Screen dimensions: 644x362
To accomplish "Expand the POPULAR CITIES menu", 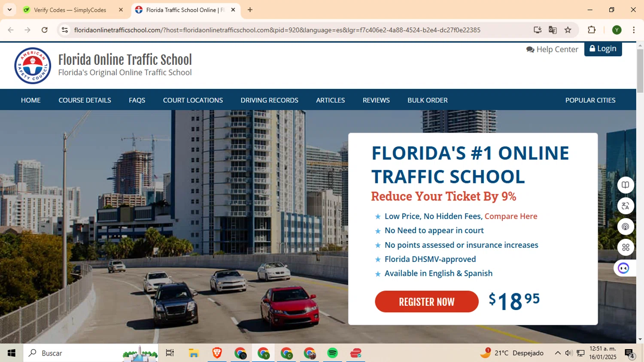I will [x=590, y=100].
